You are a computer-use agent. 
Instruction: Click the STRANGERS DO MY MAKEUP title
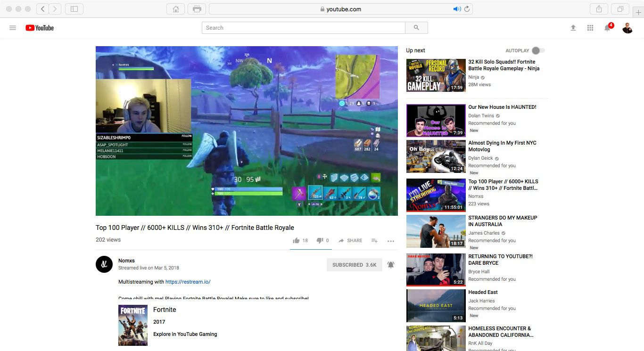(x=503, y=221)
